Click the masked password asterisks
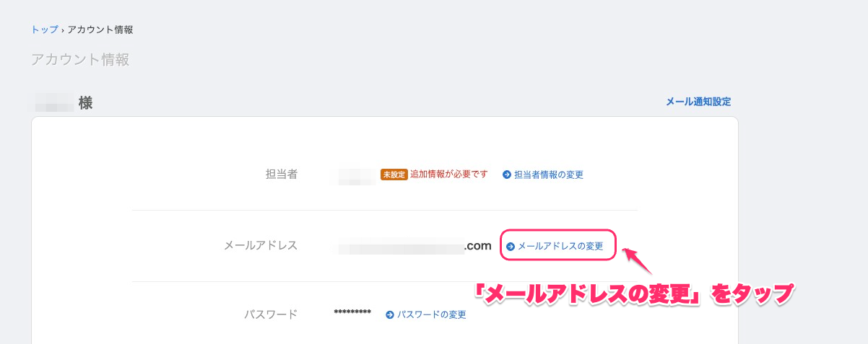The width and height of the screenshot is (868, 344). pos(352,312)
